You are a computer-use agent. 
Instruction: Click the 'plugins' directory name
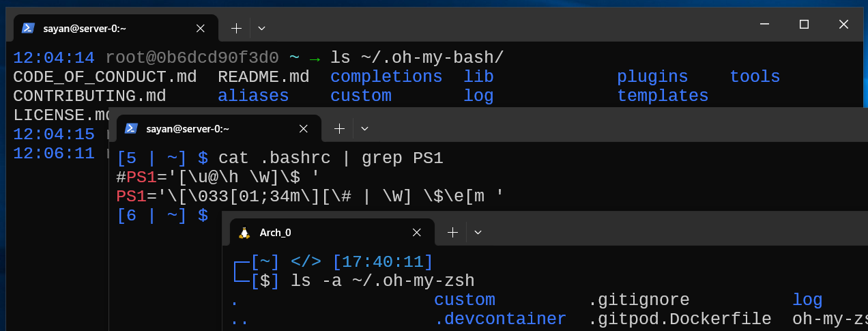coord(652,77)
